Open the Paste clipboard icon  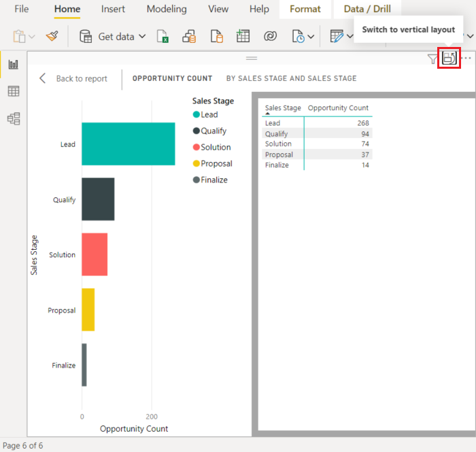point(19,37)
